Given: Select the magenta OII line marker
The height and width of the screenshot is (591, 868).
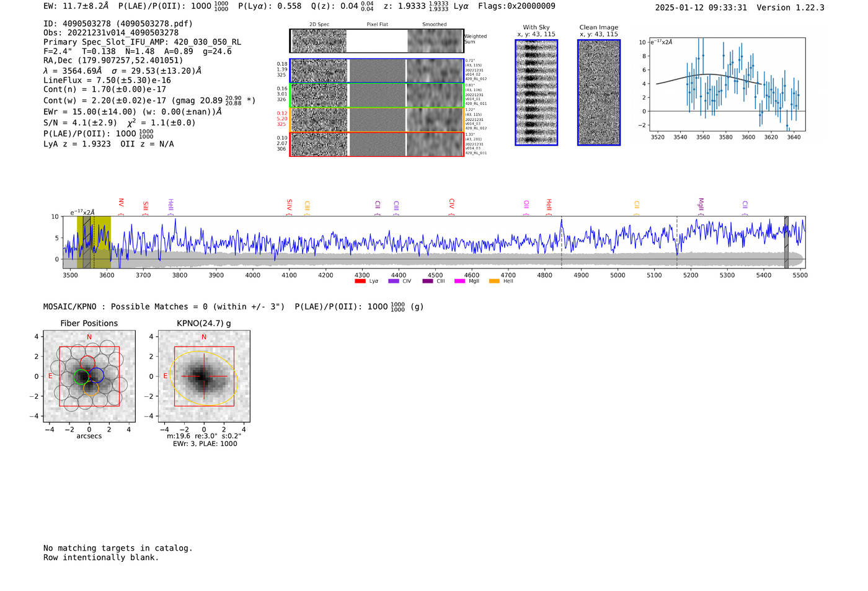Looking at the screenshot, I should point(526,207).
